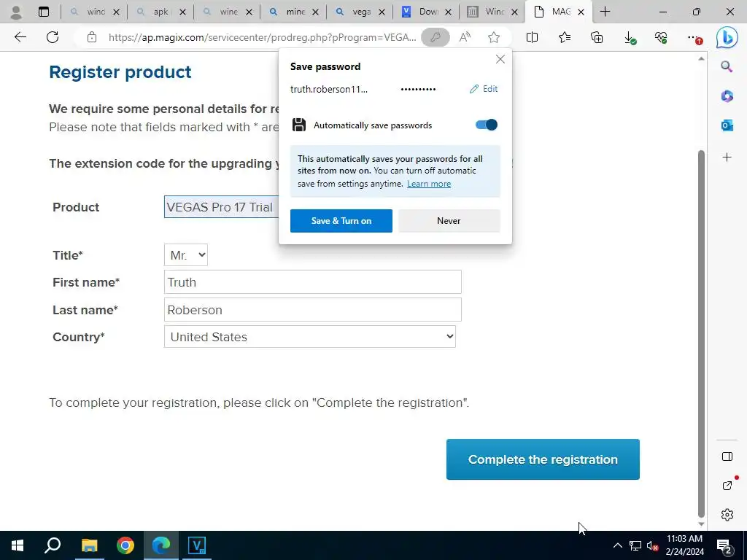The image size is (747, 560).
Task: Click the site lock info icon
Action: point(92,37)
